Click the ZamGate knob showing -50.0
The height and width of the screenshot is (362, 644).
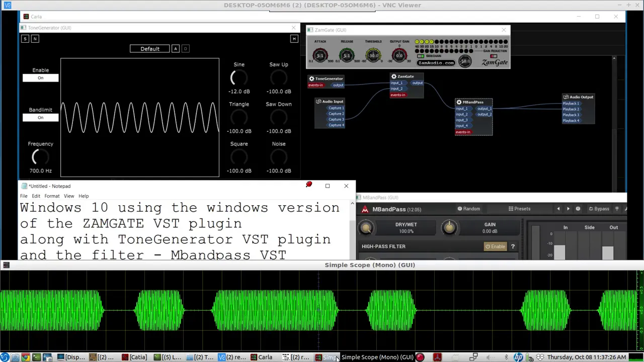(465, 61)
